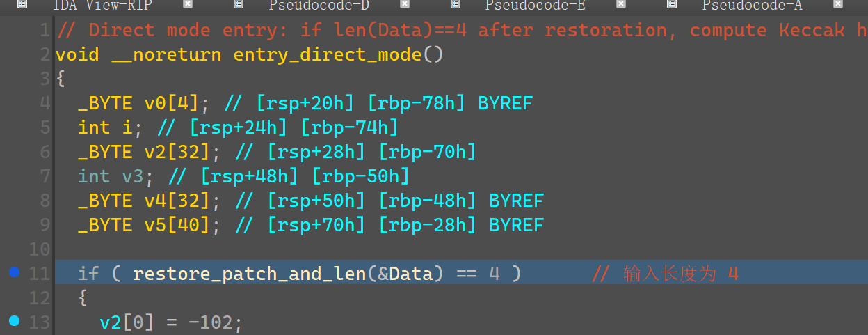This screenshot has height=335, width=868.
Task: Close the Pseudocode-D tab
Action: click(405, 4)
